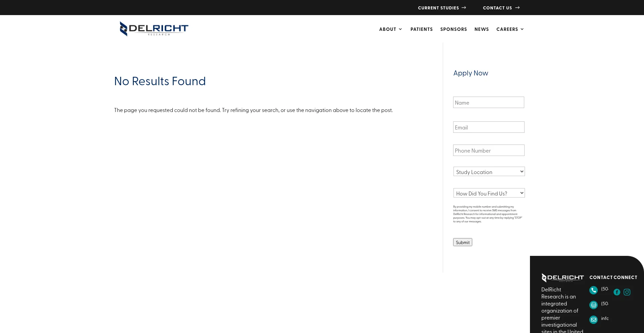This screenshot has height=333, width=644.
Task: Focus the Name input field
Action: [489, 102]
